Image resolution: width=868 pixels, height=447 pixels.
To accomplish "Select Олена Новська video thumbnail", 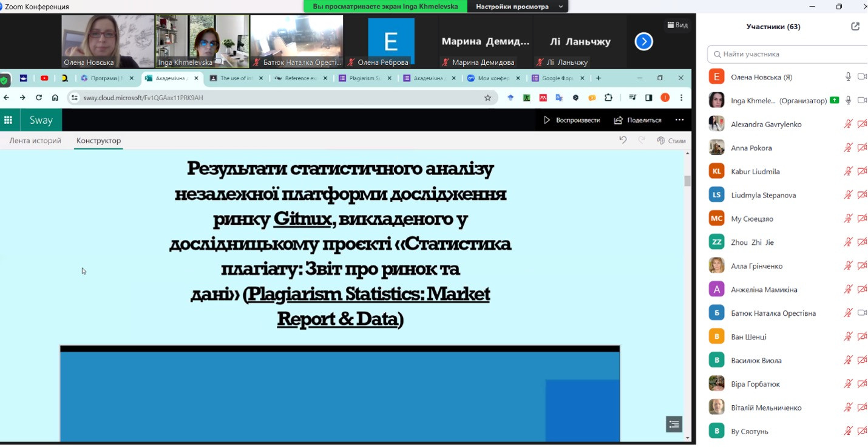I will 108,41.
